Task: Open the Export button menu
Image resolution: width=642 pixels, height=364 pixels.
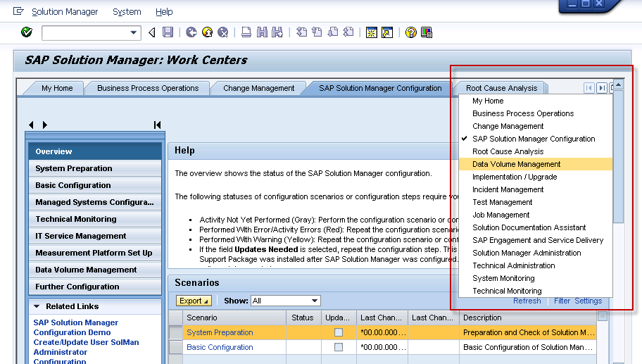Action: (x=194, y=301)
